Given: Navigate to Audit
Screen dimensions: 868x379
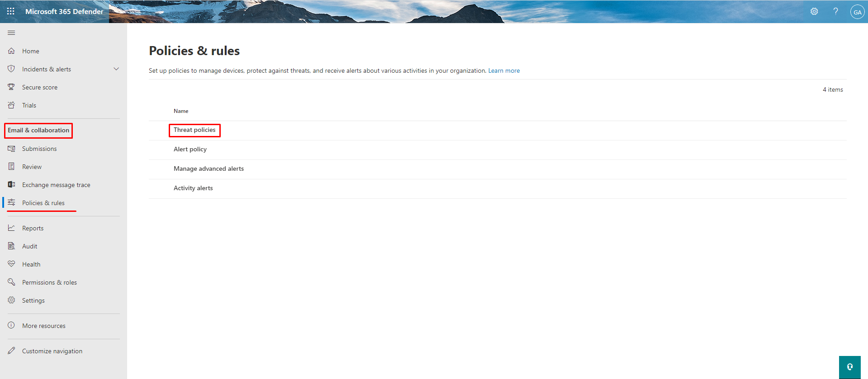Looking at the screenshot, I should pos(30,246).
